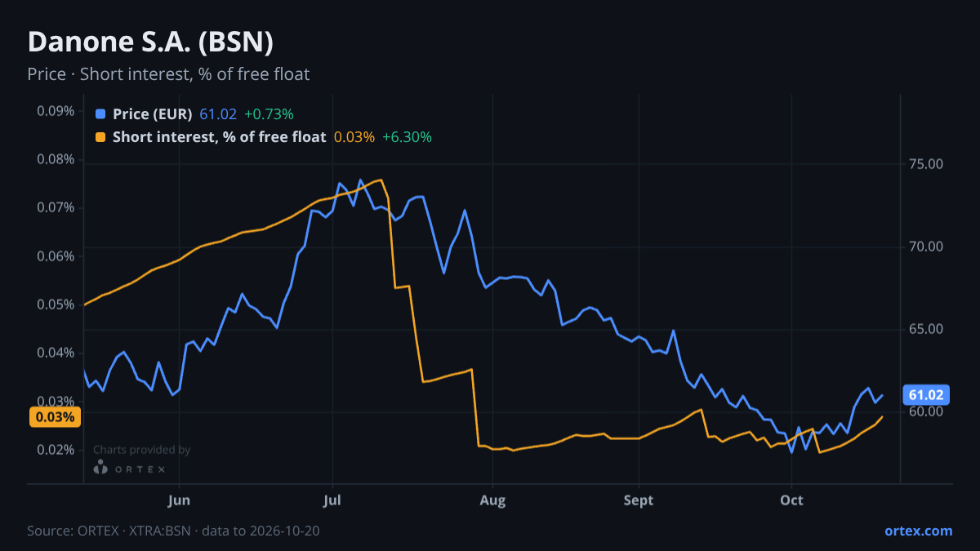
Task: Click the 0.02% left axis label
Action: click(56, 450)
